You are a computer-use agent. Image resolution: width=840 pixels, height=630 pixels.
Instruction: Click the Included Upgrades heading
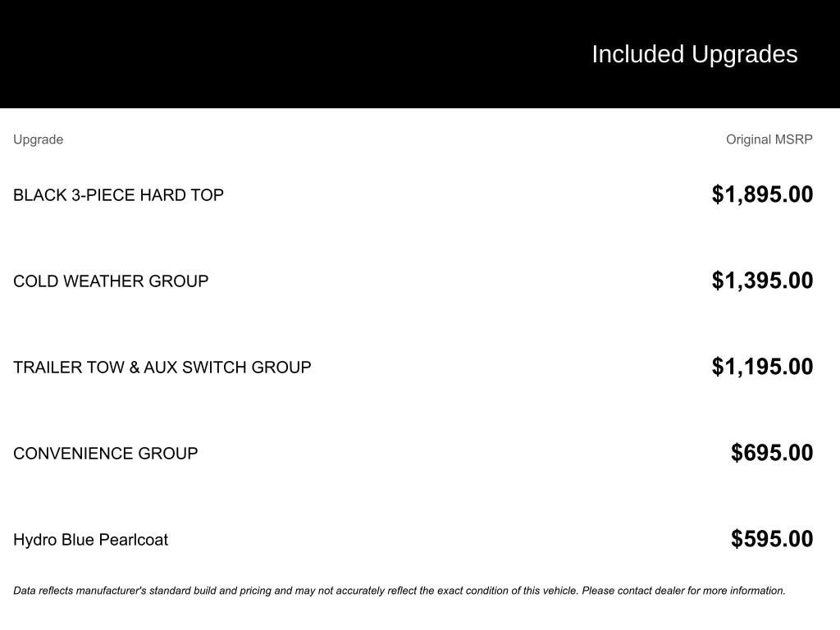694,55
